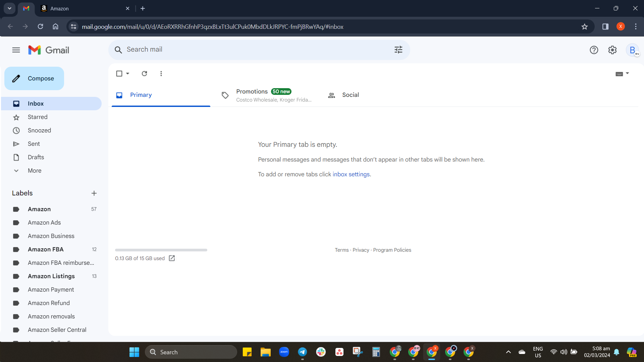
Task: Open input tools dropdown arrow
Action: (x=627, y=73)
